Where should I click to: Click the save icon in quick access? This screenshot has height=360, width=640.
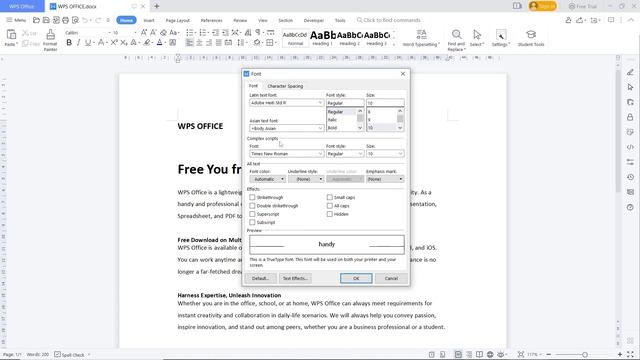(46, 20)
